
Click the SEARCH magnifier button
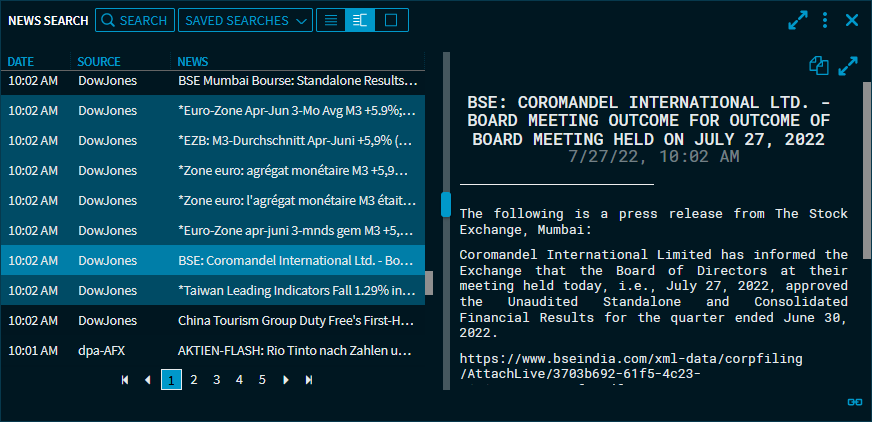tap(134, 20)
